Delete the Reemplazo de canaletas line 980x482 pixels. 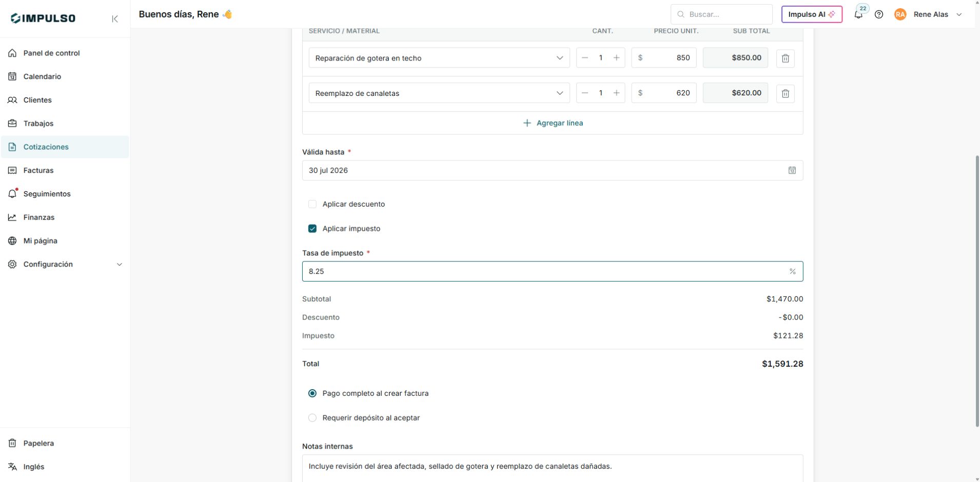click(x=785, y=93)
